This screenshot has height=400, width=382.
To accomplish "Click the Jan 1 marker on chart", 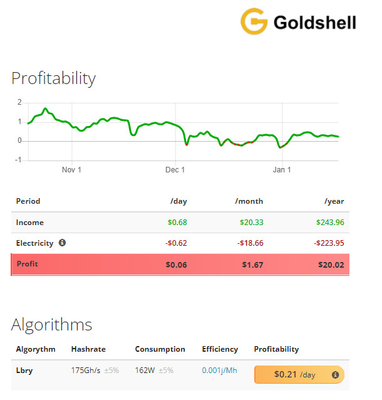I will tap(282, 170).
